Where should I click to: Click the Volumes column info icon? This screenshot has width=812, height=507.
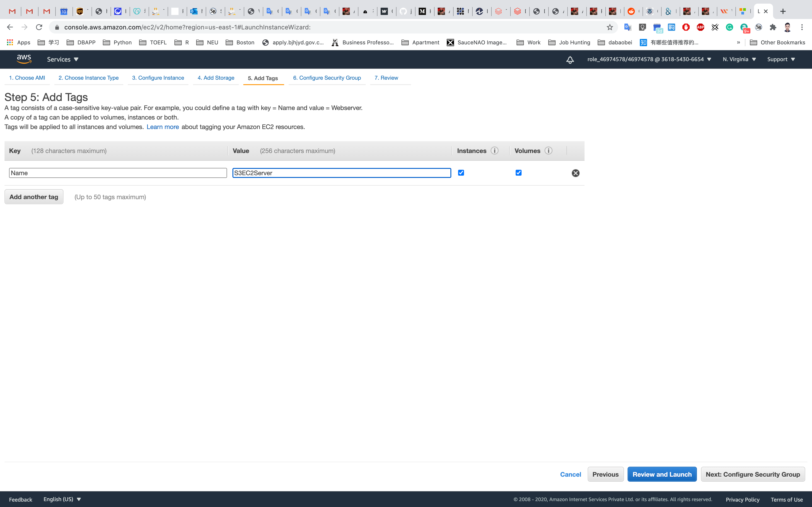548,151
